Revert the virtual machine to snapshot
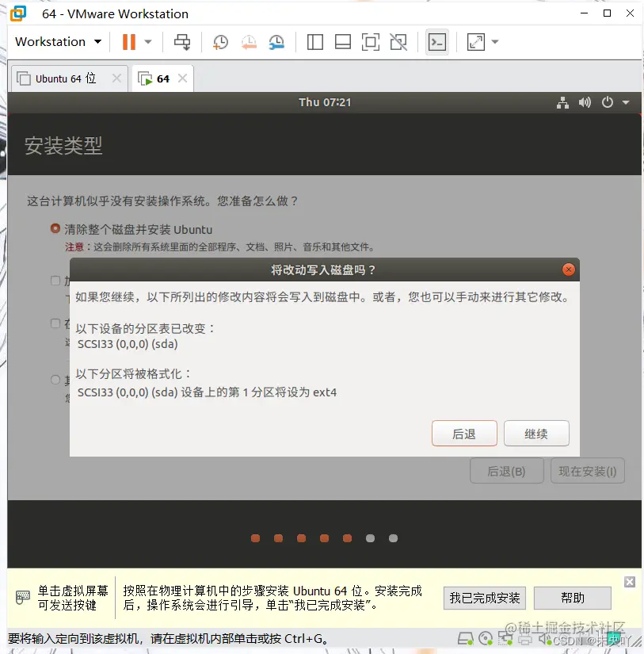The height and width of the screenshot is (654, 644). 249,42
